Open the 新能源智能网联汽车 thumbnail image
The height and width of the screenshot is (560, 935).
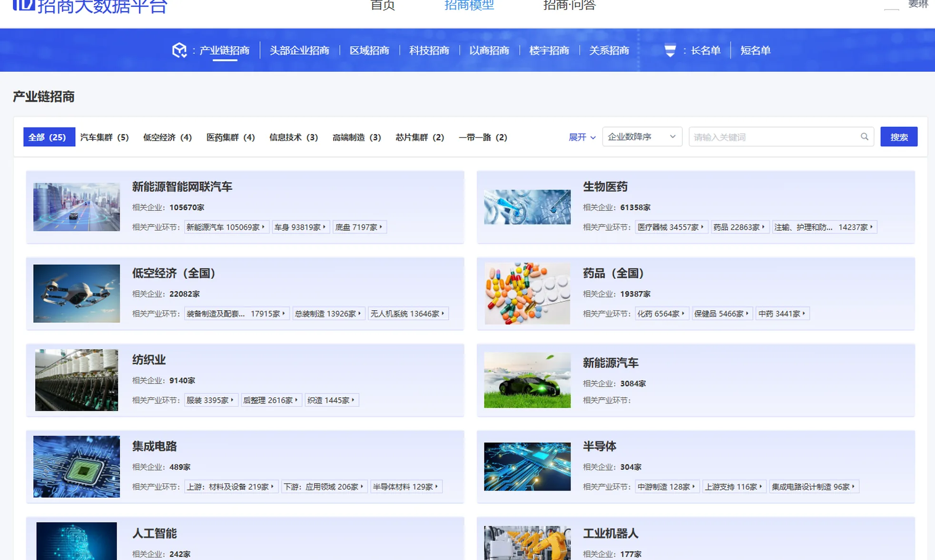coord(77,207)
